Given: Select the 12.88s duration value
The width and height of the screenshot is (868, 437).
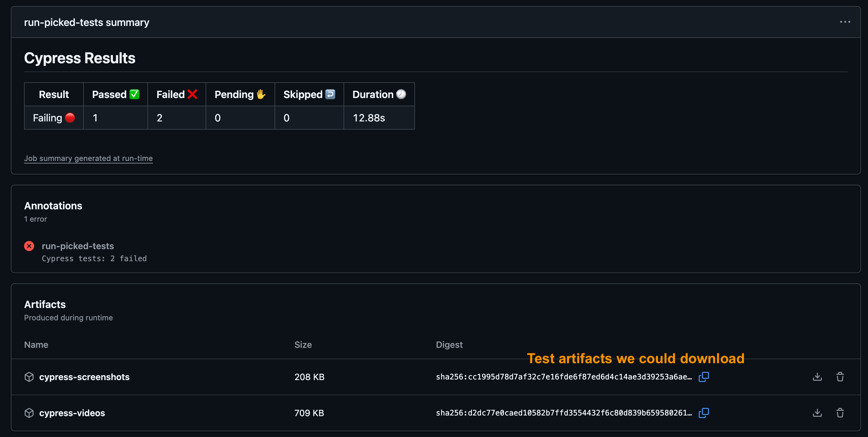Looking at the screenshot, I should [x=369, y=118].
